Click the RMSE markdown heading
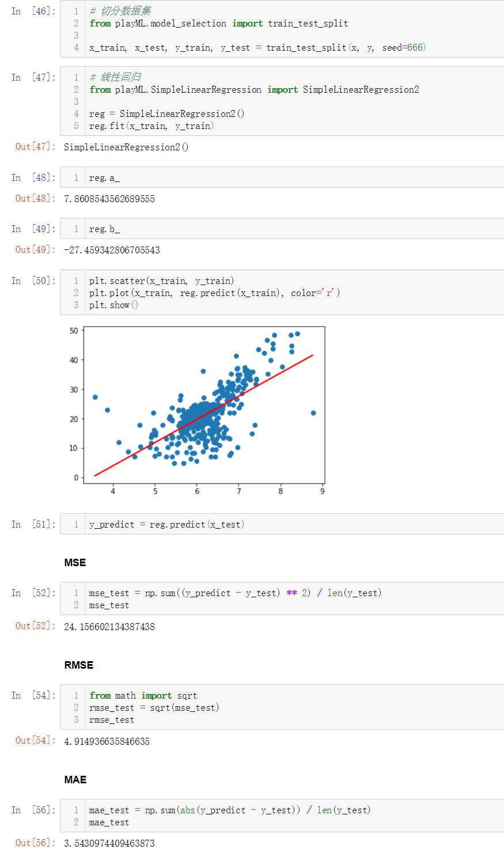This screenshot has width=504, height=853. [x=79, y=665]
